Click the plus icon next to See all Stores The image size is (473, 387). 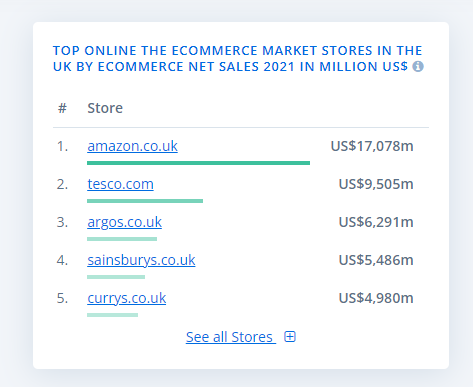[x=290, y=337]
